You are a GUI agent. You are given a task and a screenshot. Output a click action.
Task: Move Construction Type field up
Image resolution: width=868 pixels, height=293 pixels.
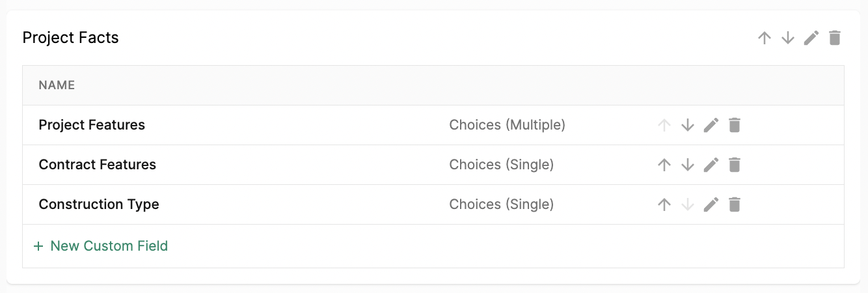click(x=664, y=204)
